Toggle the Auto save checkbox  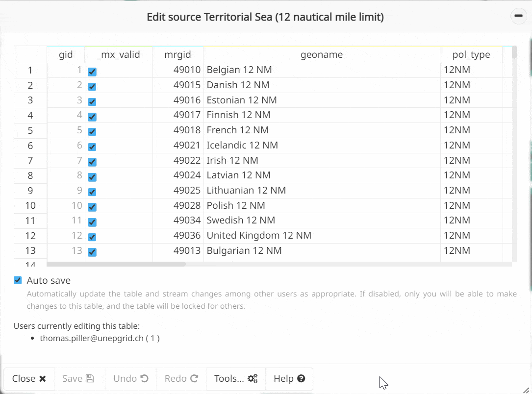(18, 280)
